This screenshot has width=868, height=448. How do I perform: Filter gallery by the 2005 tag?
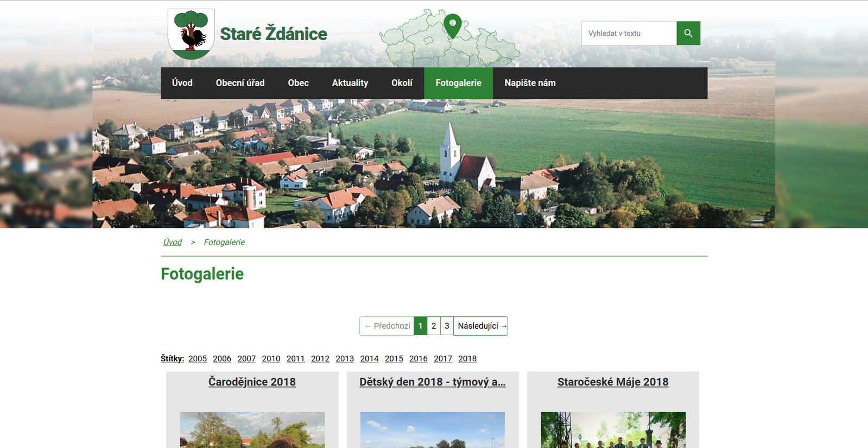[198, 359]
